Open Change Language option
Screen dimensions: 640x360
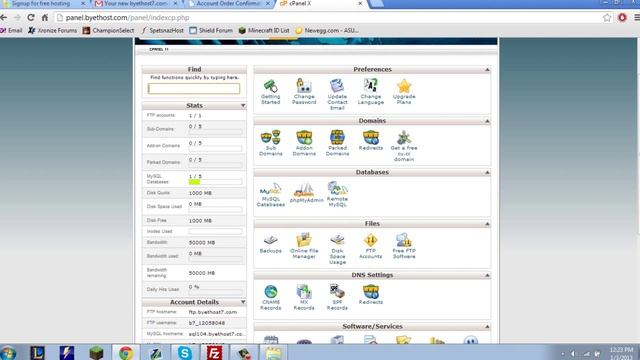371,91
